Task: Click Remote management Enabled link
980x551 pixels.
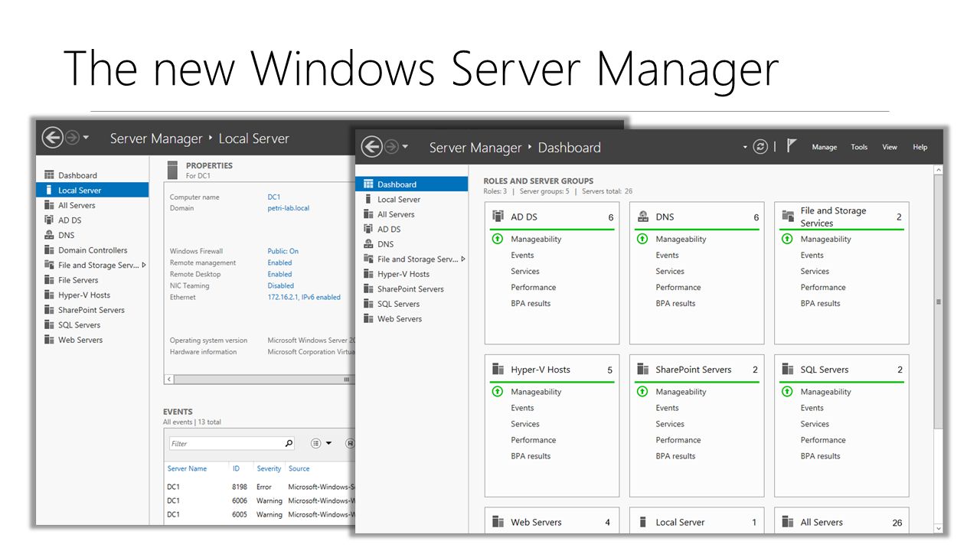Action: tap(279, 262)
